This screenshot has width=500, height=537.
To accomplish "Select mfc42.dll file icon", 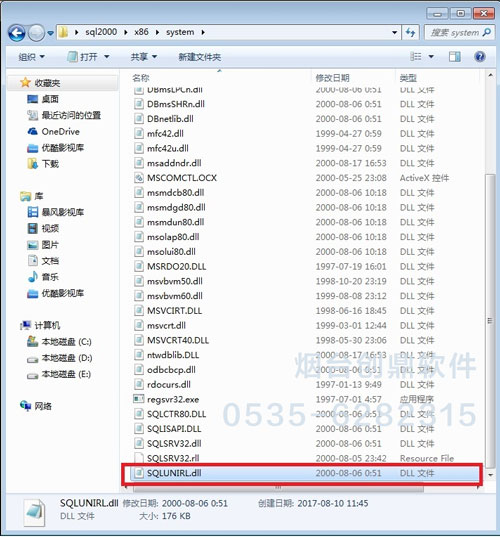I will click(138, 133).
